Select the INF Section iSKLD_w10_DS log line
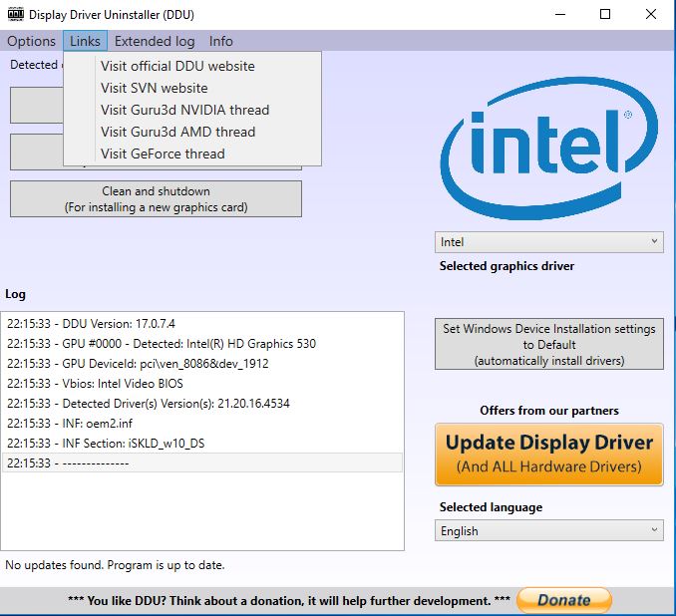 pyautogui.click(x=202, y=444)
